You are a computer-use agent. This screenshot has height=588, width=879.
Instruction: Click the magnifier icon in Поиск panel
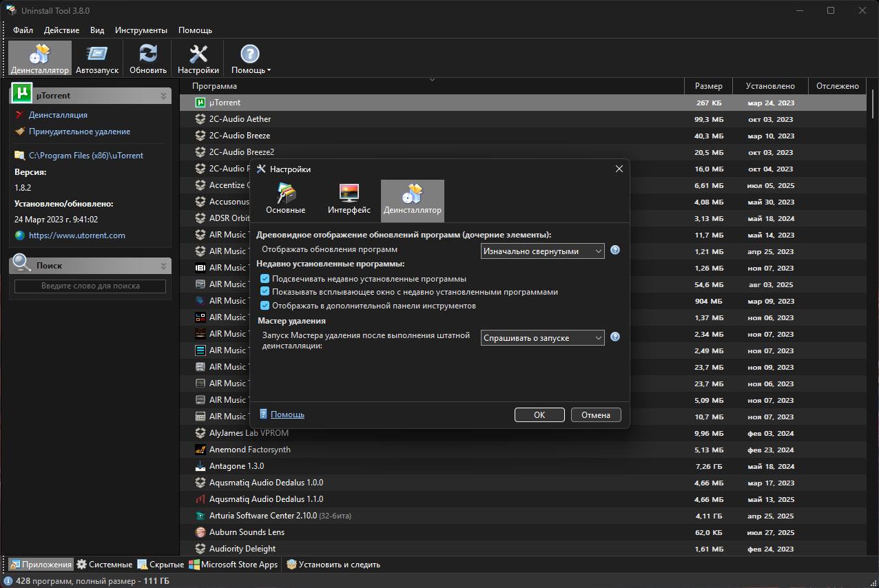(x=22, y=262)
